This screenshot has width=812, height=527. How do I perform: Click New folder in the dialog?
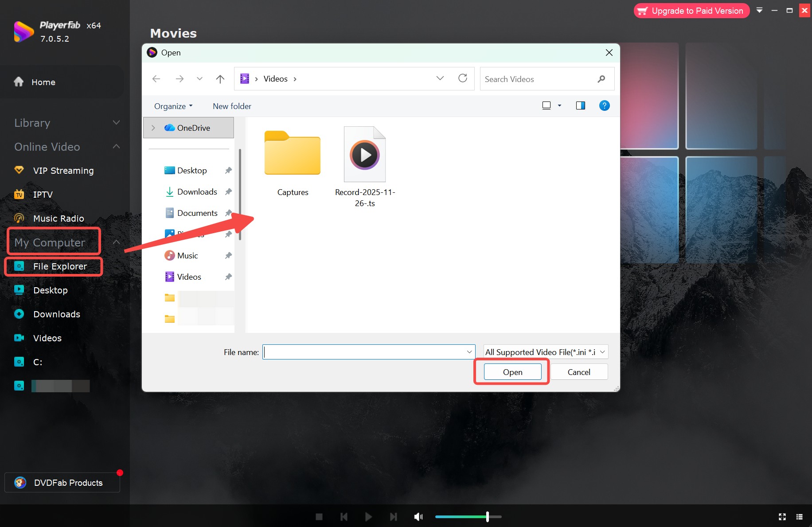click(232, 106)
